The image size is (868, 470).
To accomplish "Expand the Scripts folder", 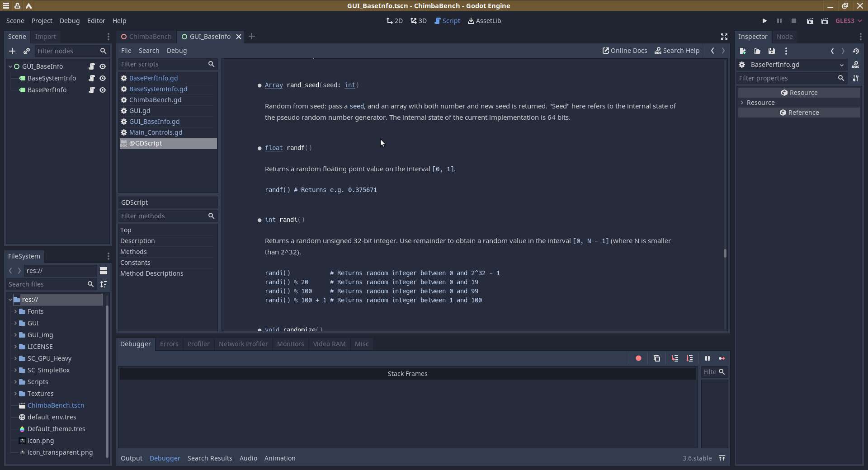I will click(x=15, y=382).
